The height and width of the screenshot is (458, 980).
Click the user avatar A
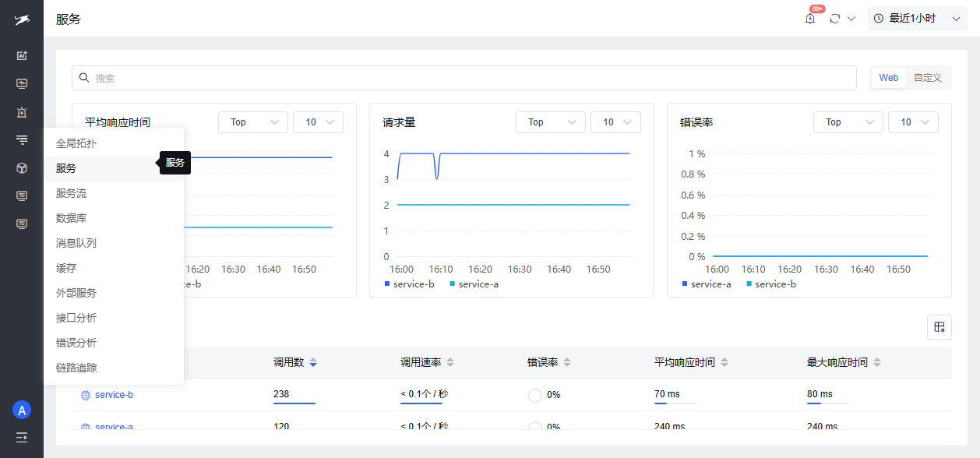click(22, 410)
